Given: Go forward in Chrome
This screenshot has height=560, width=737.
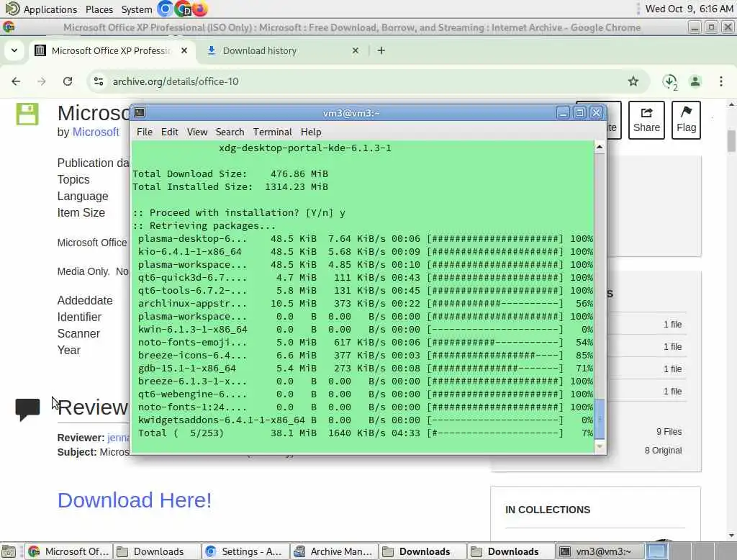Looking at the screenshot, I should coord(42,81).
